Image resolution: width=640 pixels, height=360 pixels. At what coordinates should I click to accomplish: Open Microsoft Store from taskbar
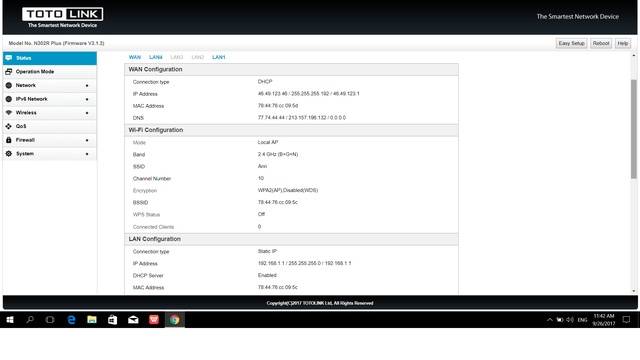[x=113, y=320]
